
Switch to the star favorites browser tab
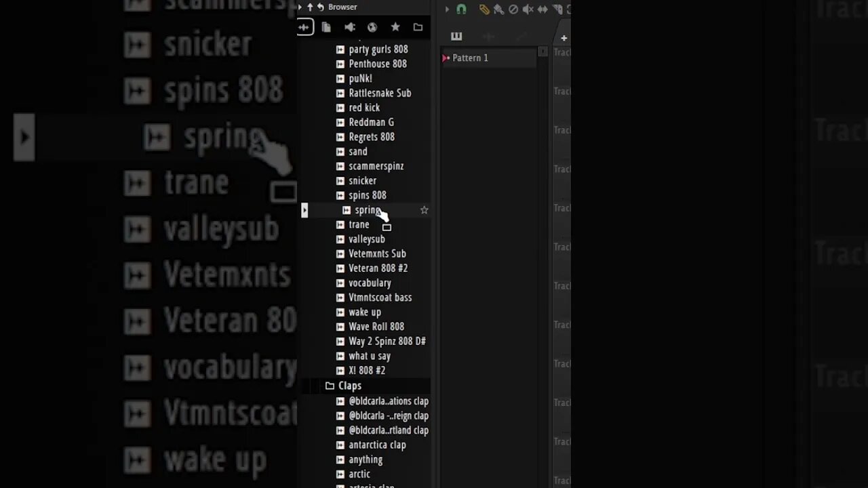click(395, 27)
